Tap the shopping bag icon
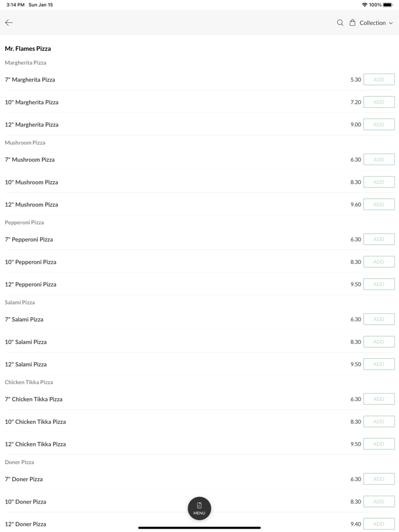The height and width of the screenshot is (532, 399). coord(352,23)
